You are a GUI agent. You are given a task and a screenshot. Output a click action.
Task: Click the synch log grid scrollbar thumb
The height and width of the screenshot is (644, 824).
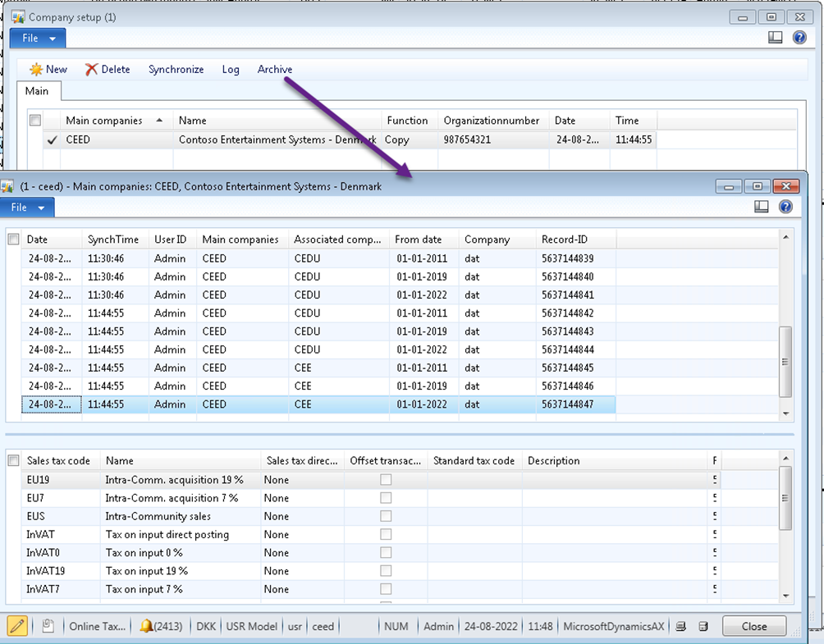tap(785, 362)
